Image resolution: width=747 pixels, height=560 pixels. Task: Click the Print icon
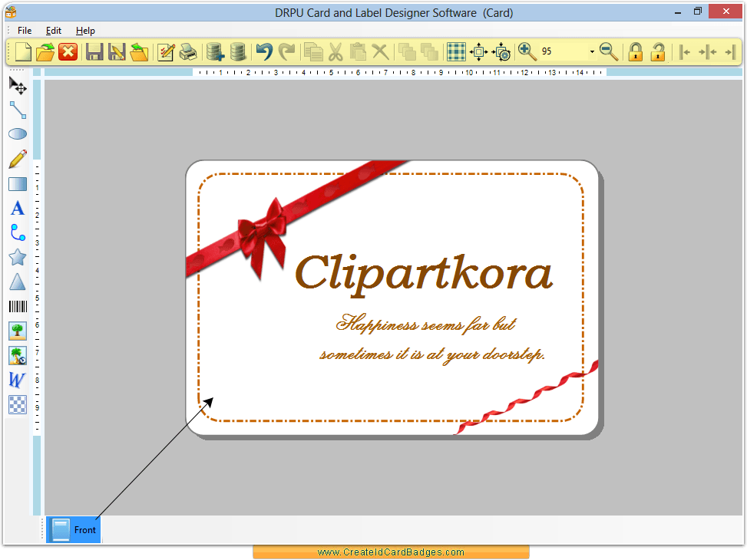click(188, 51)
